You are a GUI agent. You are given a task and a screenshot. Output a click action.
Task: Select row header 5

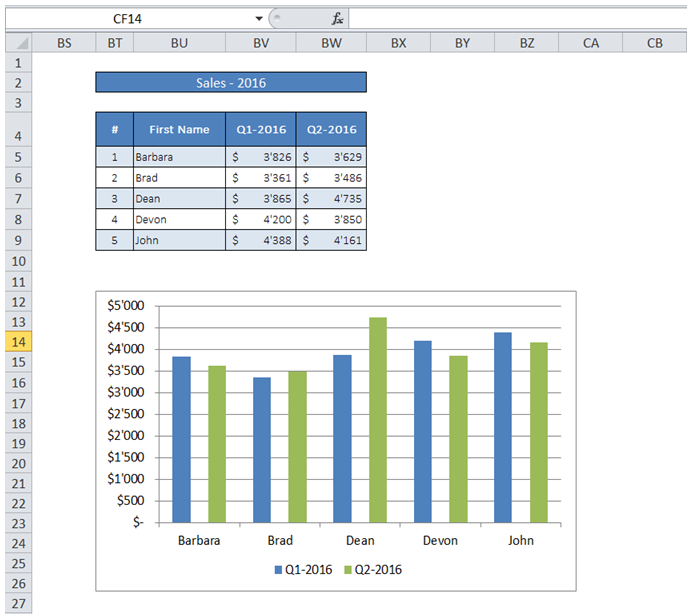(18, 157)
